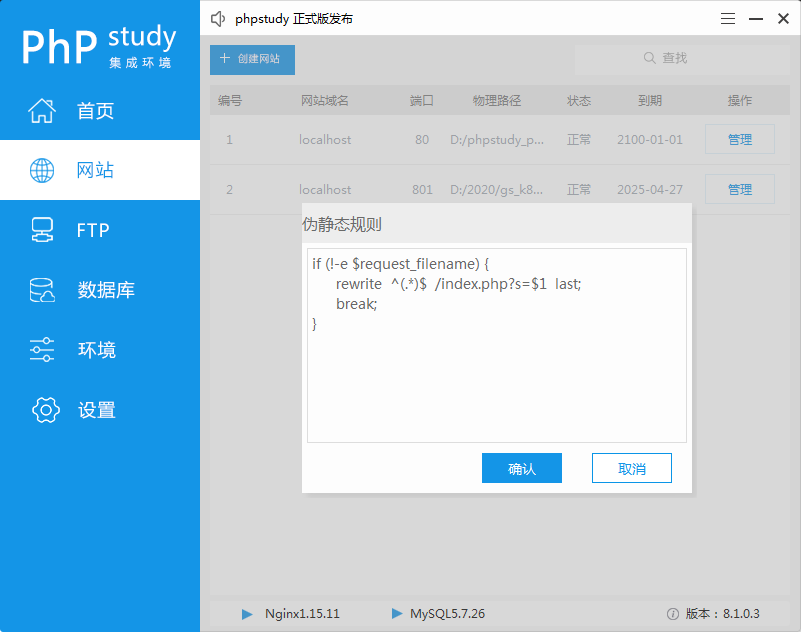The image size is (801, 632).
Task: Switch to 数据库 sidebar label
Action: pos(106,290)
